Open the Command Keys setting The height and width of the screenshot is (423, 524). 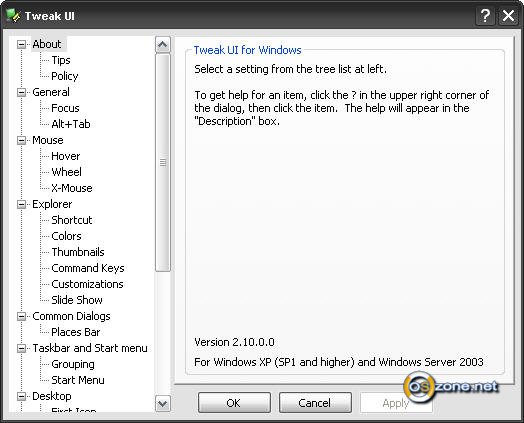(x=88, y=268)
